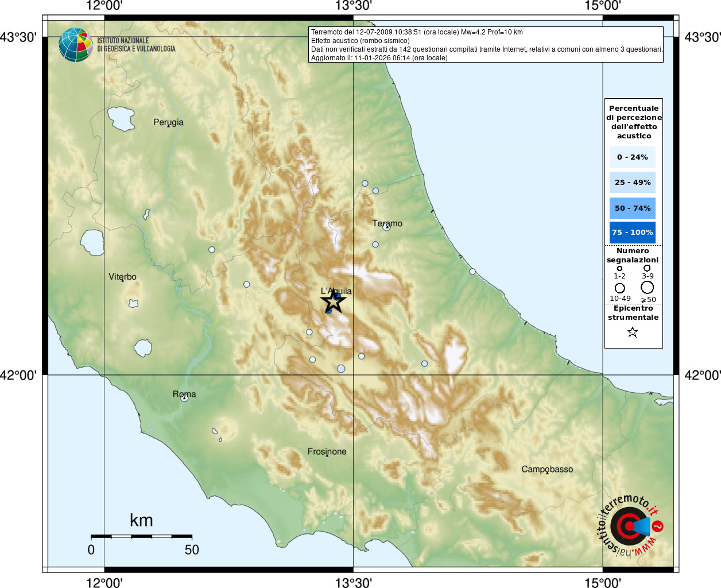Click the epicenter star on the map
This screenshot has width=721, height=588.
click(334, 301)
